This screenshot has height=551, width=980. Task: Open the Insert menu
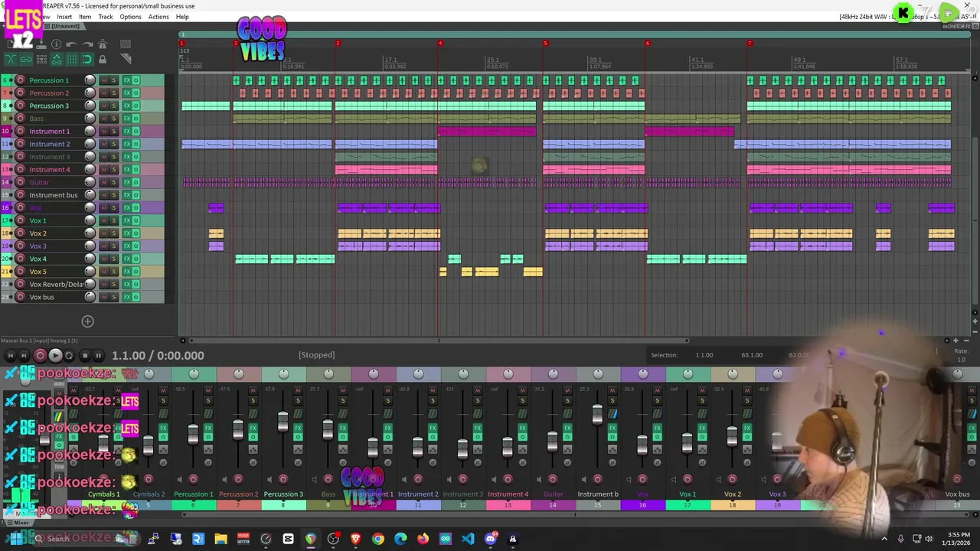tap(64, 17)
